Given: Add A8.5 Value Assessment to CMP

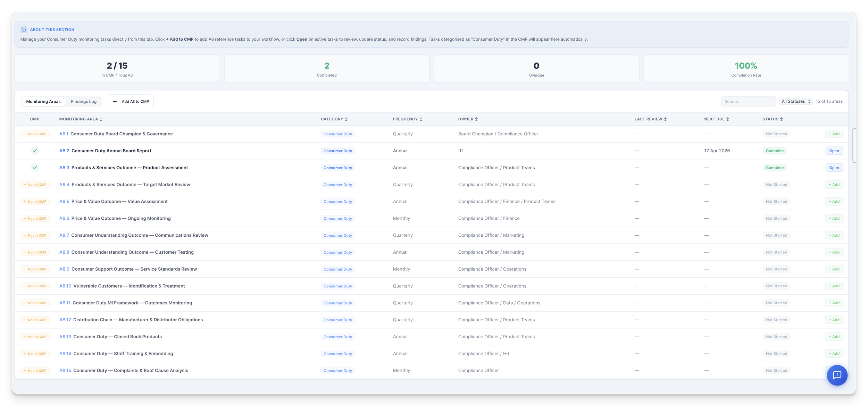Looking at the screenshot, I should point(834,202).
